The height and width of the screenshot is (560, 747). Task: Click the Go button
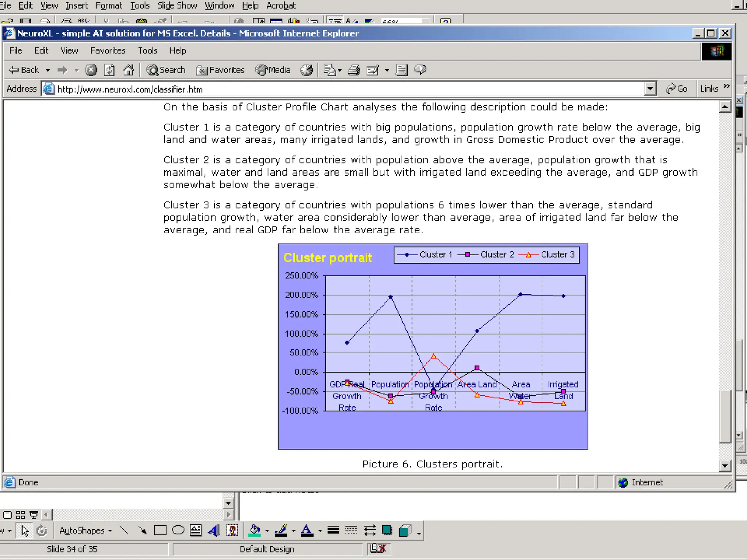click(x=677, y=89)
